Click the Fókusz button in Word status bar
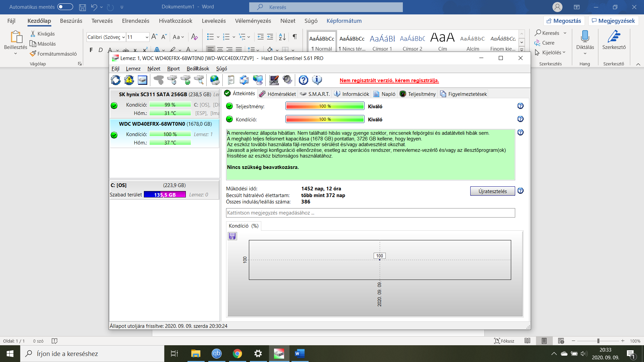Screen dimensions: 644x362 pyautogui.click(x=504, y=341)
